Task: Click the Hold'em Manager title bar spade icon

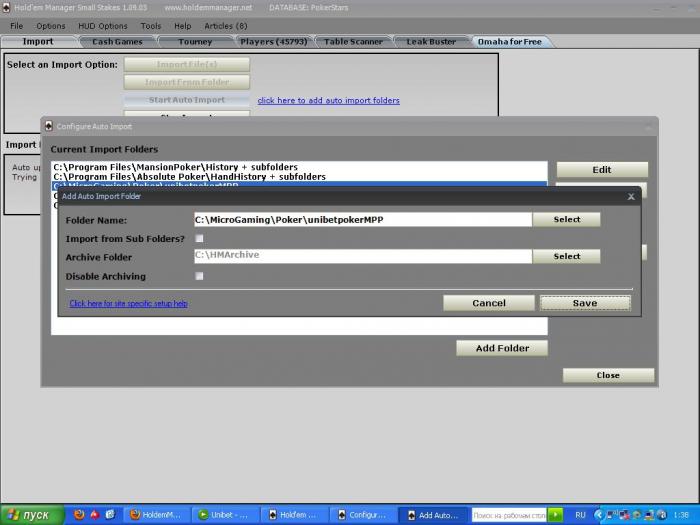Action: coord(6,7)
